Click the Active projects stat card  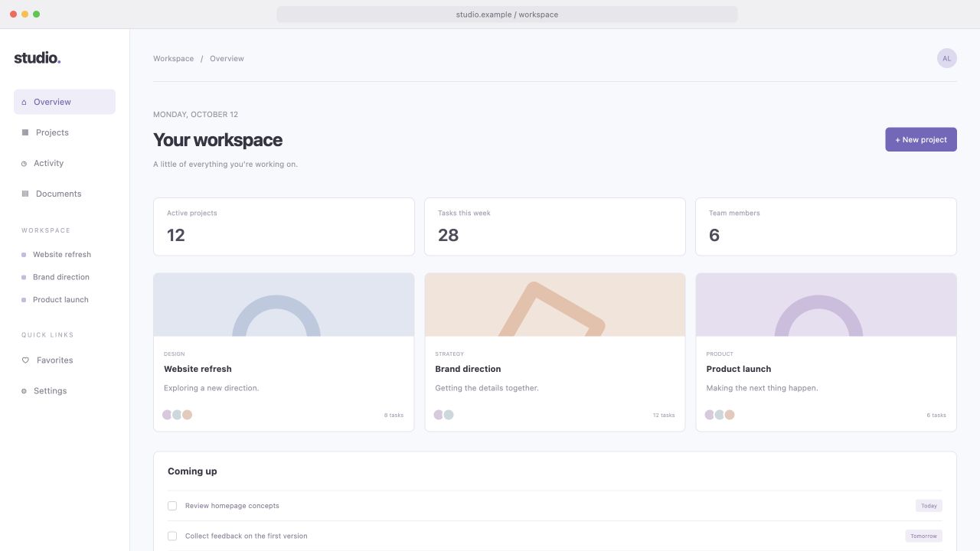click(283, 227)
